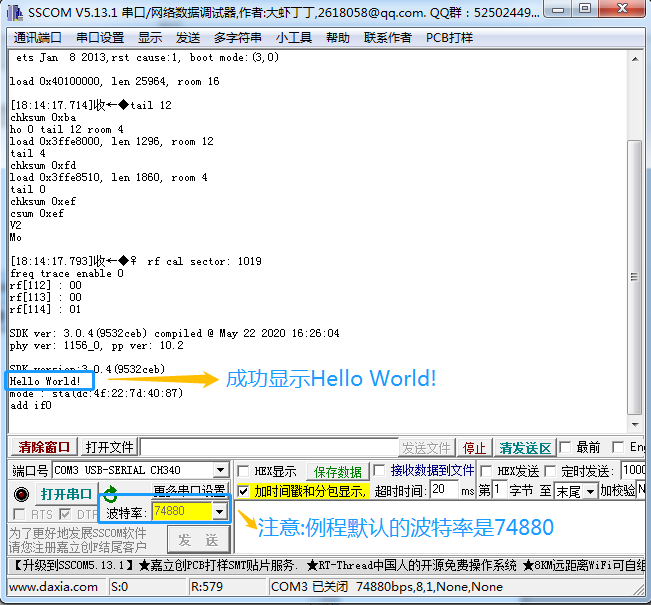651x605 pixels.
Task: Expand the 末尾 position dropdown
Action: 590,492
